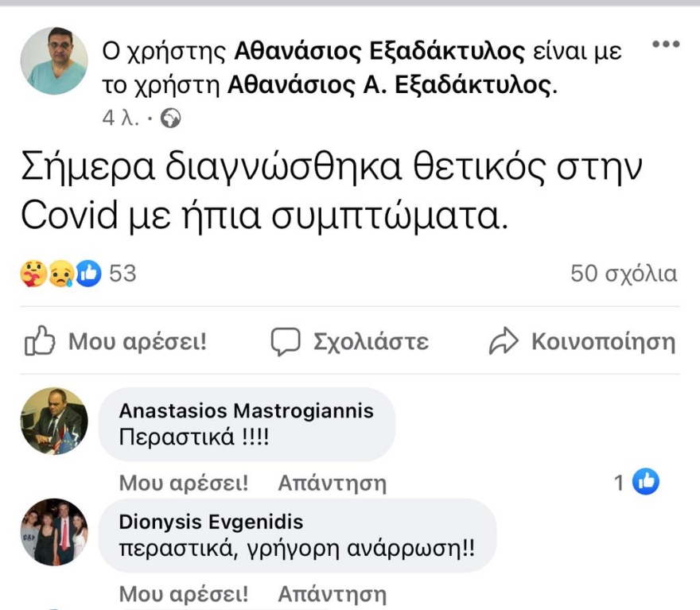
Task: Open Anastasios Mastrogiannis profile picture
Action: click(53, 422)
